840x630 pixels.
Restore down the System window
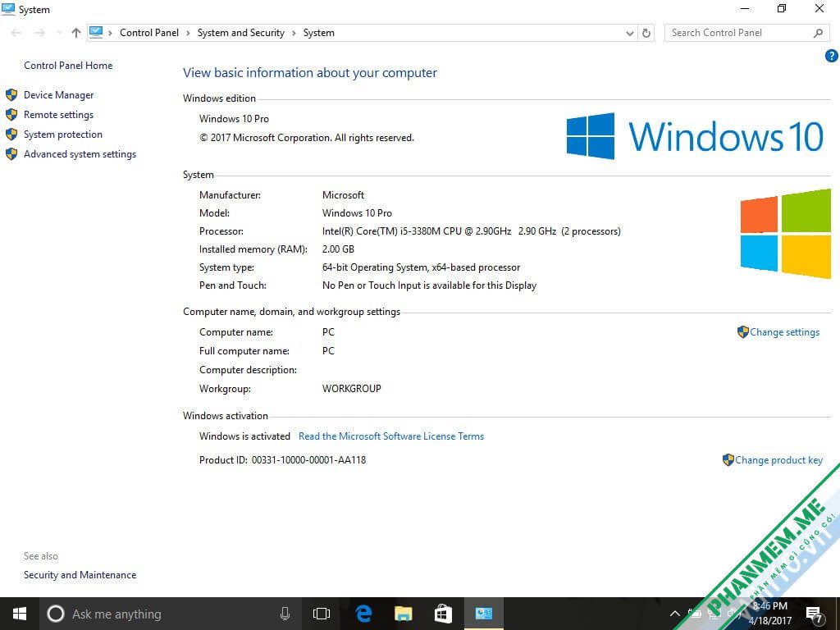click(782, 8)
